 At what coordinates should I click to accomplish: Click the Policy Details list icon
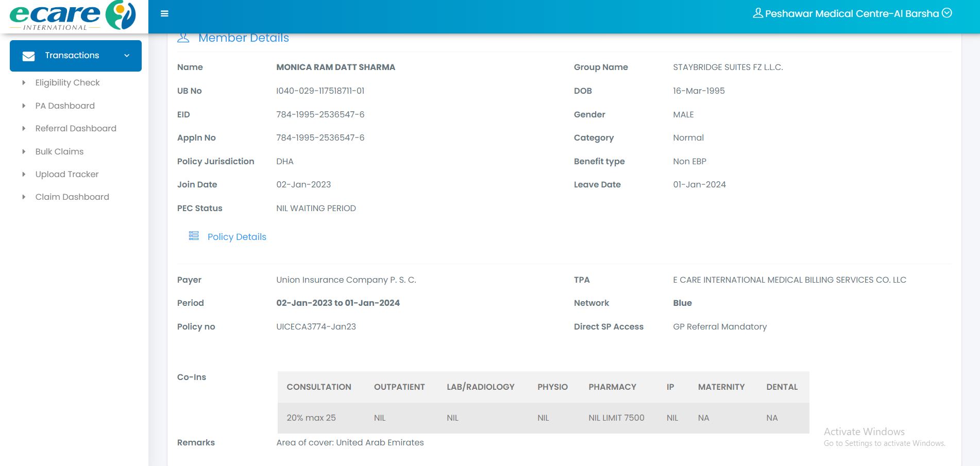(194, 236)
